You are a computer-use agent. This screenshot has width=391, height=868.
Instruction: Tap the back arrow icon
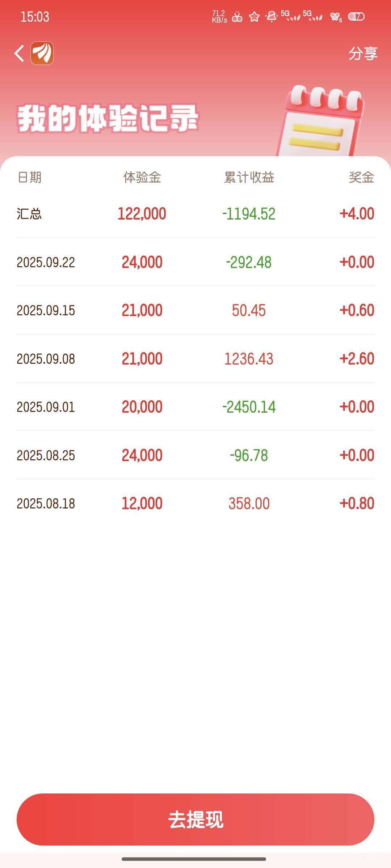(x=20, y=54)
